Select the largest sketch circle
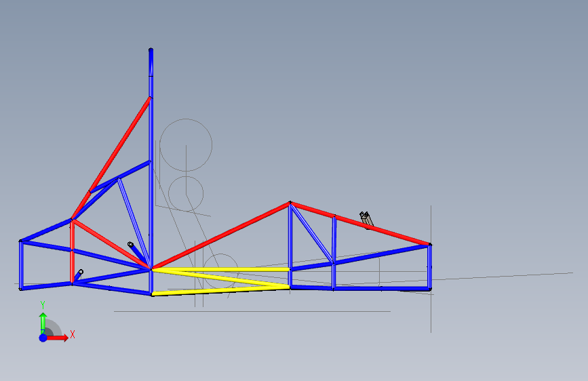Viewport: 588px width, 381px height. (x=186, y=145)
